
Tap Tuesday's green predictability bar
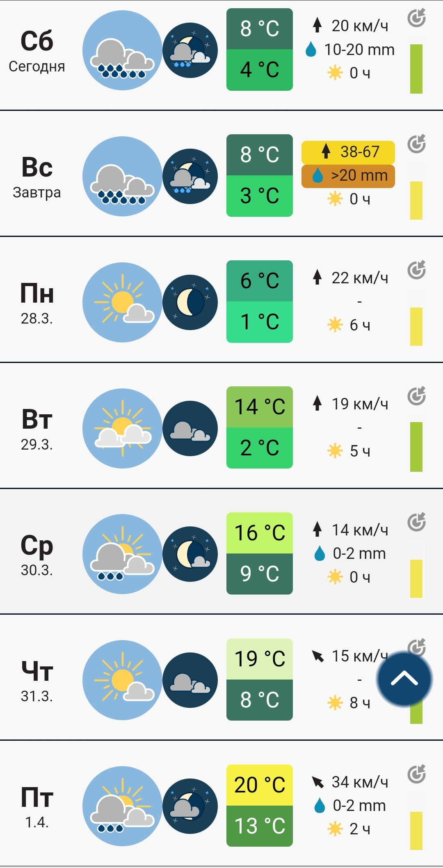[x=416, y=447]
